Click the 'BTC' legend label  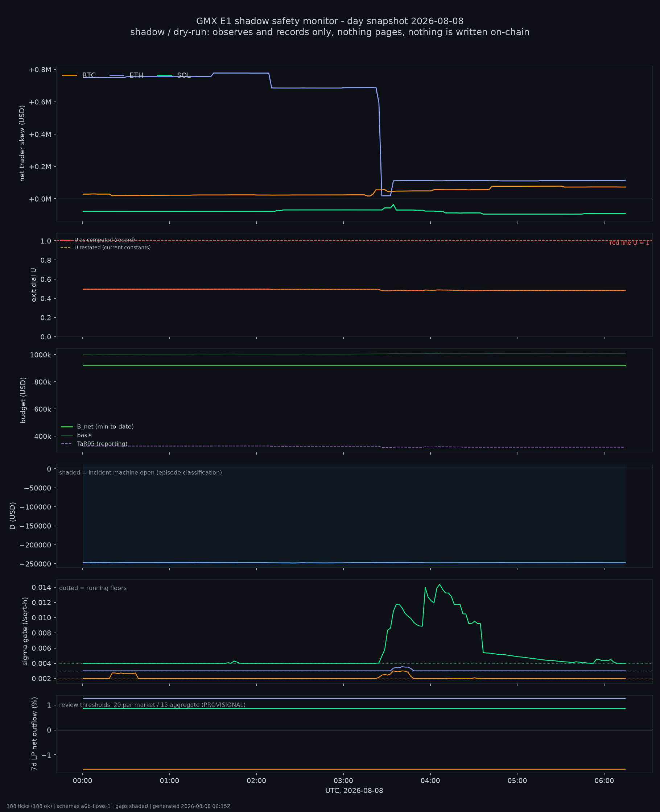(x=88, y=75)
